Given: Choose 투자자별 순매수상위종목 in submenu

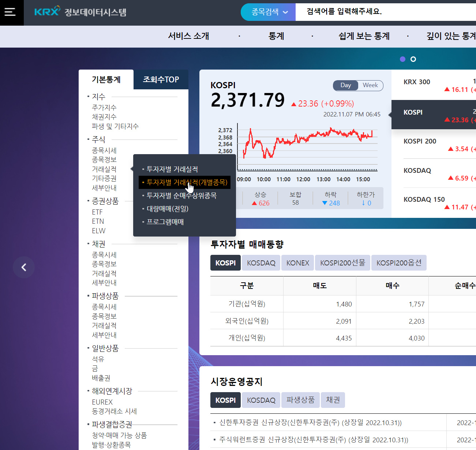Looking at the screenshot, I should click(x=181, y=196).
